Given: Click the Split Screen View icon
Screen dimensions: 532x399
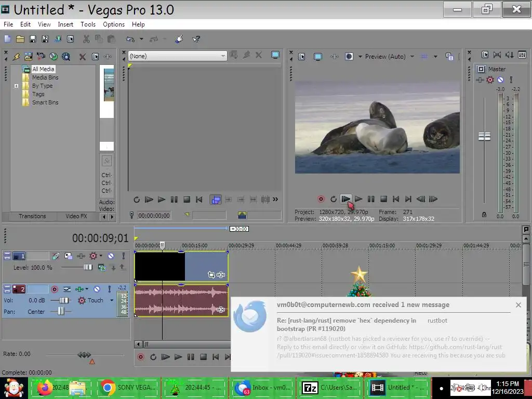Looking at the screenshot, I should (x=349, y=56).
